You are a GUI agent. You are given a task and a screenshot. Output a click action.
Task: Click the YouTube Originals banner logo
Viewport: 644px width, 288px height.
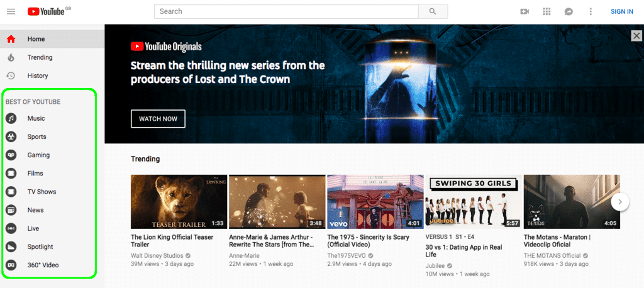166,47
